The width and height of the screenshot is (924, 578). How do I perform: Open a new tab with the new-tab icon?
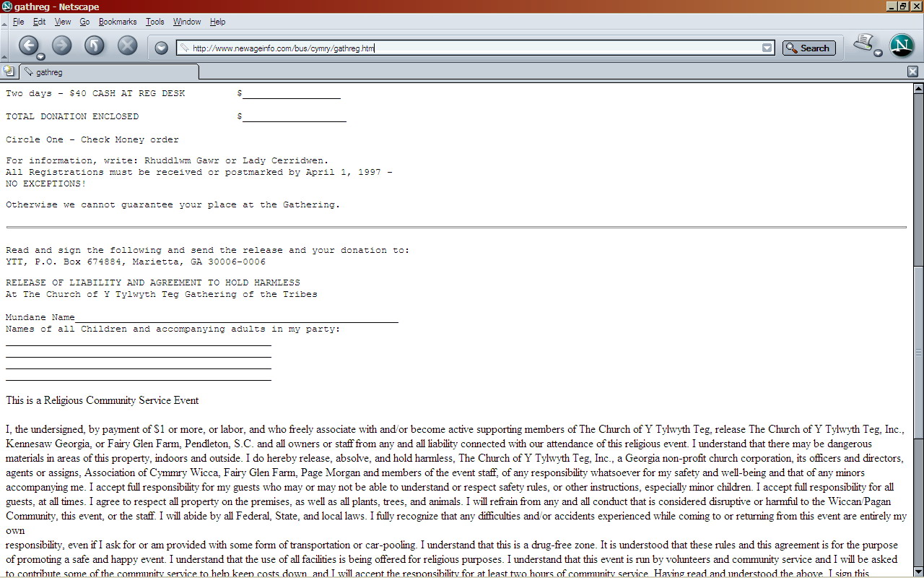(9, 72)
